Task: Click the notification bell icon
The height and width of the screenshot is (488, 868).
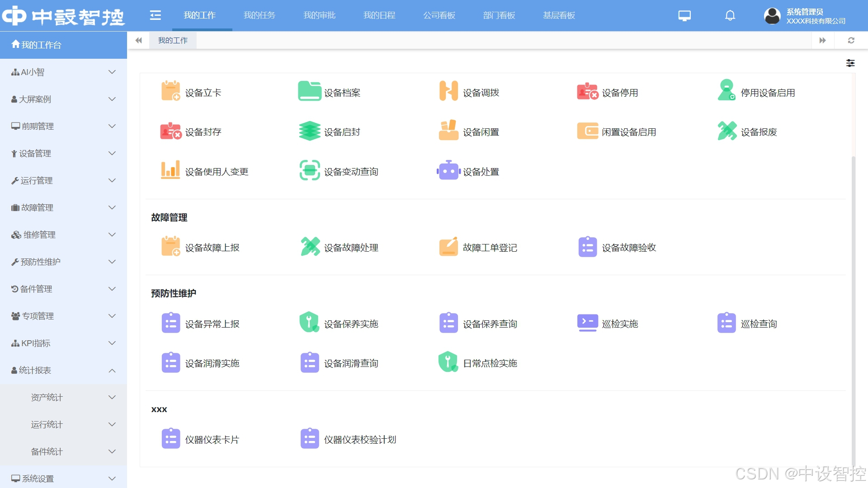Action: coord(730,16)
